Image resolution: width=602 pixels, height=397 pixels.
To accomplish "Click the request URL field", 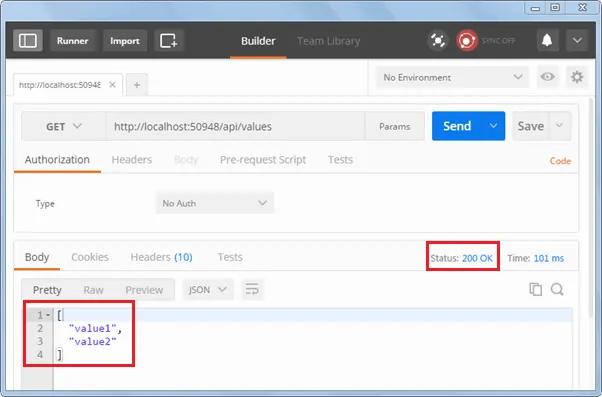I will click(235, 126).
